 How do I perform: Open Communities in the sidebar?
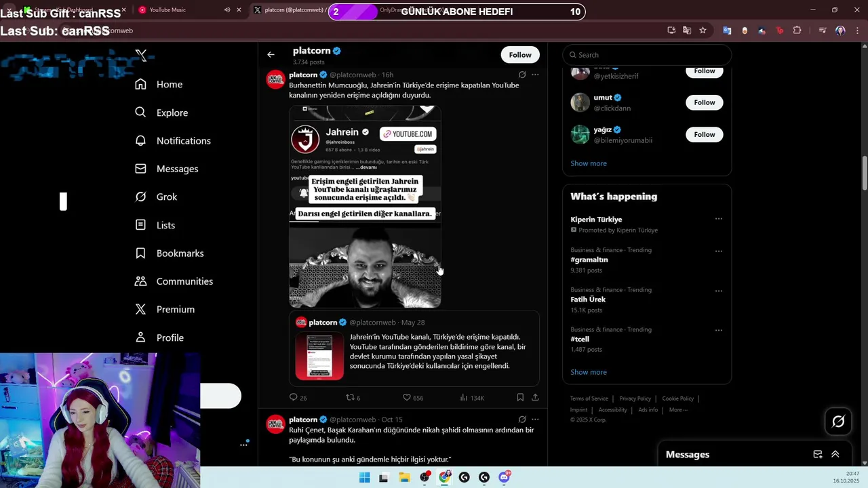click(174, 281)
